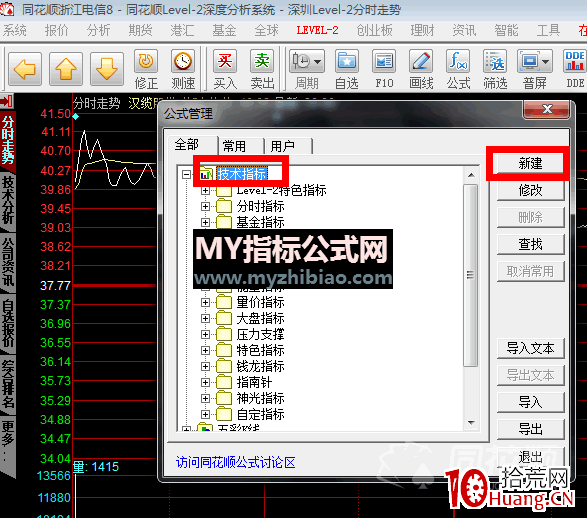The width and height of the screenshot is (587, 518).
Task: Expand the 压力支撑 folder
Action: click(205, 335)
